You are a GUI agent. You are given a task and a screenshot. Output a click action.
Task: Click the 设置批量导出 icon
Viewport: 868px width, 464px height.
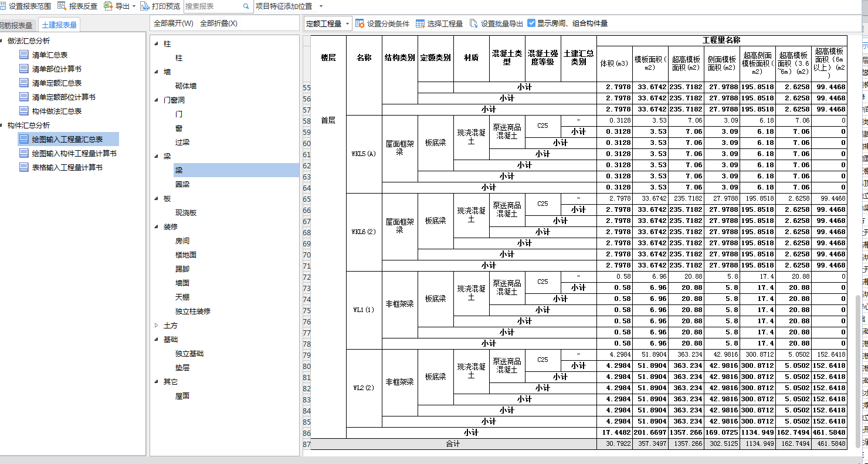(474, 23)
